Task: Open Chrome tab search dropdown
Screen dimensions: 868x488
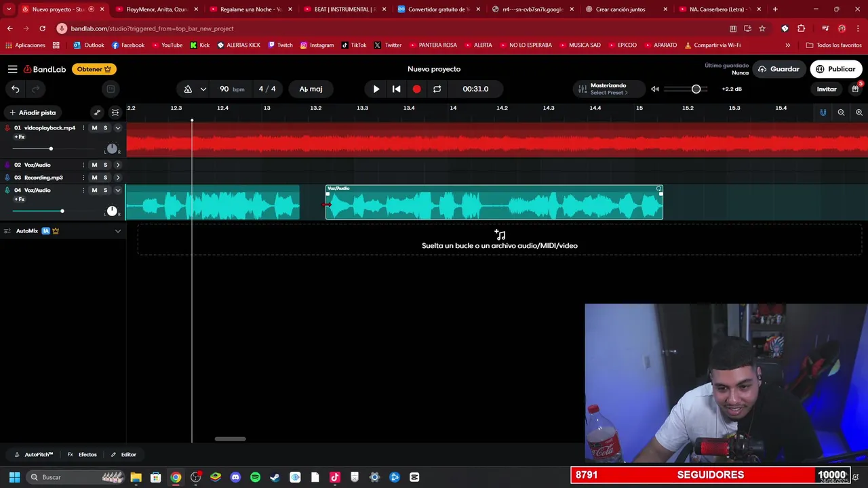Action: pyautogui.click(x=9, y=9)
